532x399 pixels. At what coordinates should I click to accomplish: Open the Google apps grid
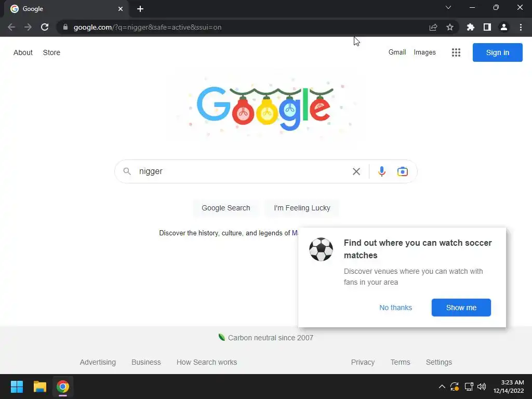click(x=456, y=52)
